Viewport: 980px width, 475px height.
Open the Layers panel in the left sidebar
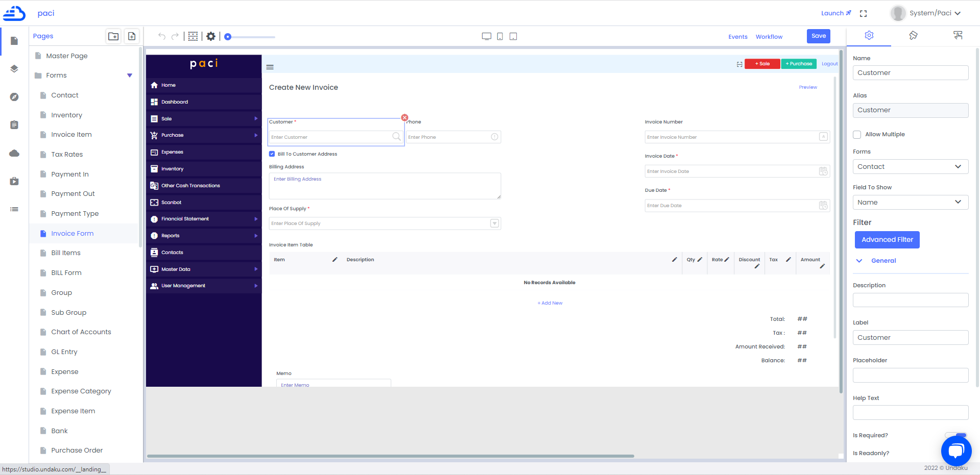coord(14,69)
